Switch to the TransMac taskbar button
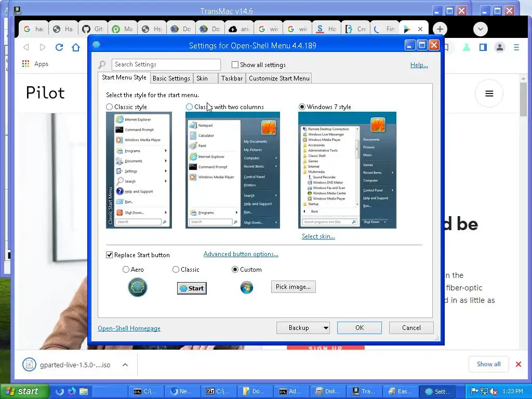Screen dimensions: 532x399 [364, 391]
